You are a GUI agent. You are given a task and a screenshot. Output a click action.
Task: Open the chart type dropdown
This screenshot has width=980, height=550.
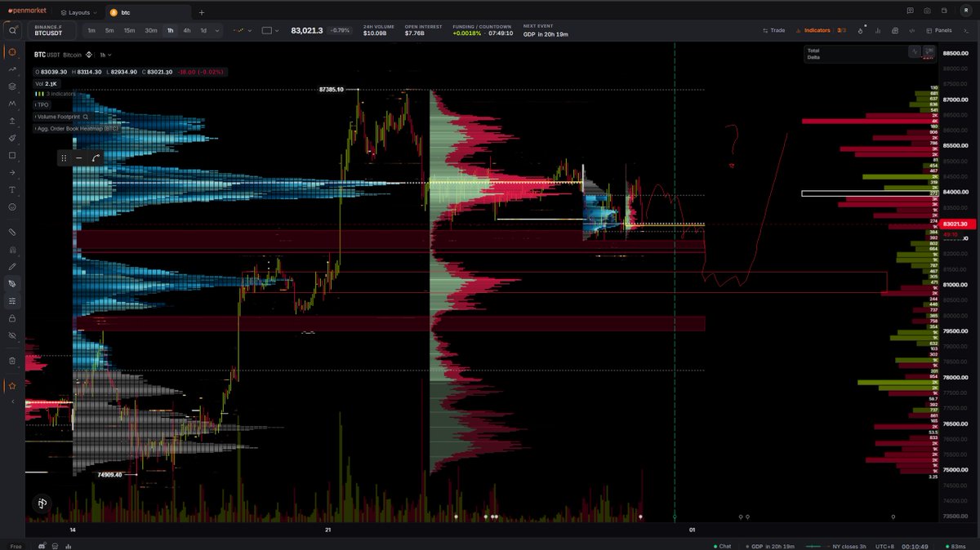pos(242,30)
